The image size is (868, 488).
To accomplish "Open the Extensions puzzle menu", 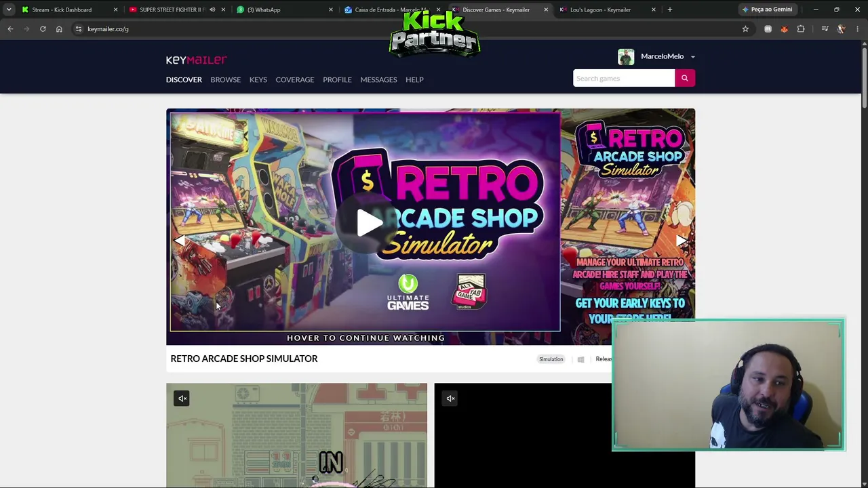I will (801, 29).
